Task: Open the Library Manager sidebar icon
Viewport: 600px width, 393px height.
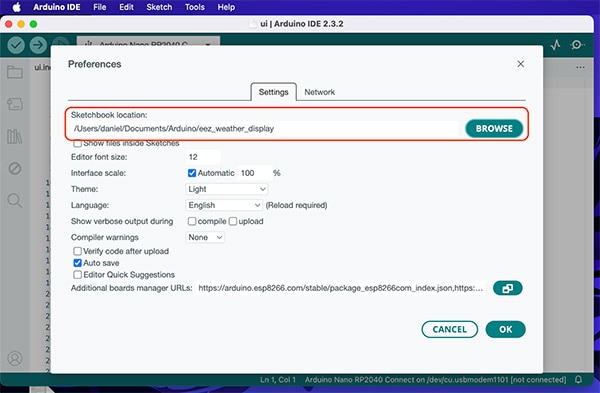Action: (15, 136)
